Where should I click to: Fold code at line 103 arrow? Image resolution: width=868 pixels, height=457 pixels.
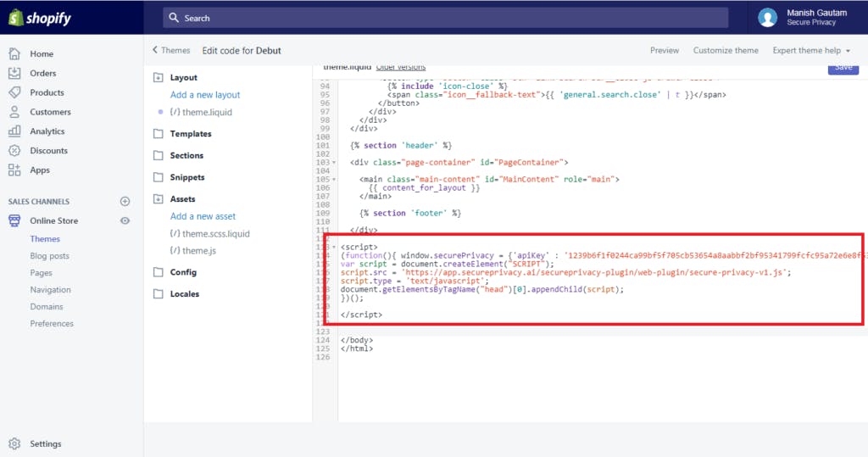[334, 163]
